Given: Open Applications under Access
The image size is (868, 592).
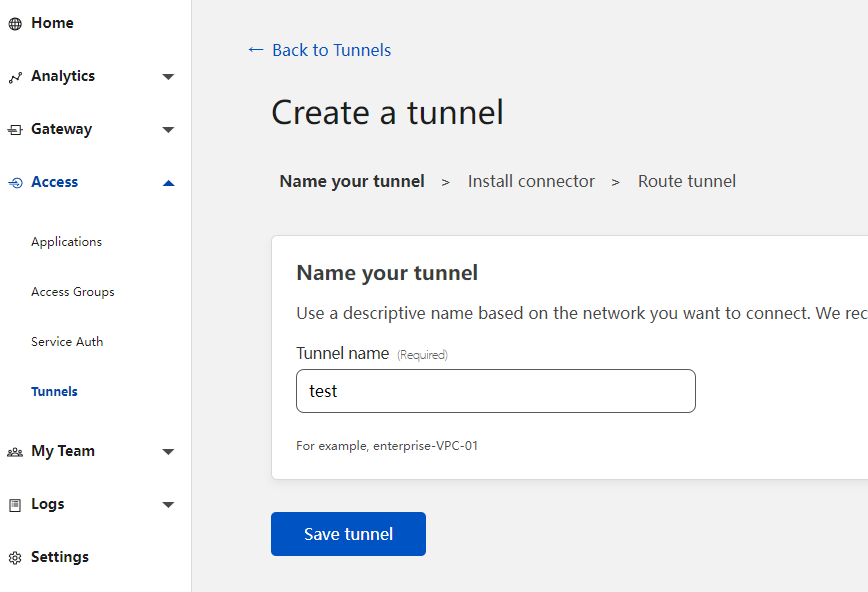Looking at the screenshot, I should click(x=66, y=242).
